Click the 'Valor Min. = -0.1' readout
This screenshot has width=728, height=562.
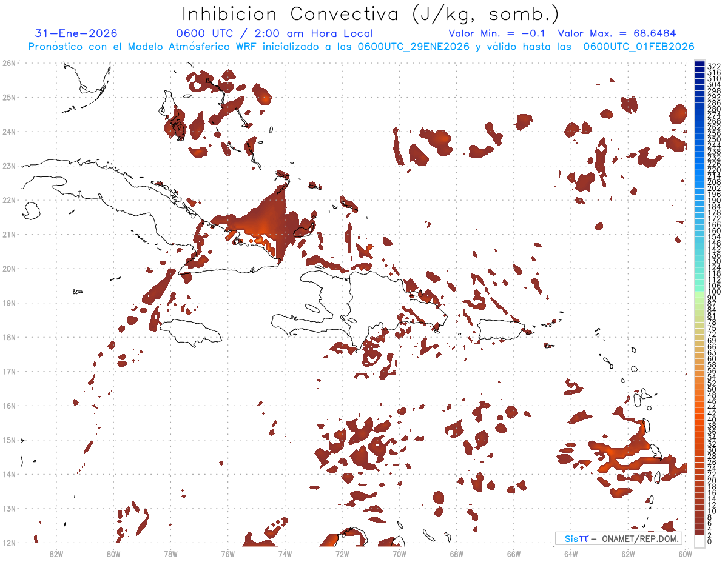tap(497, 33)
